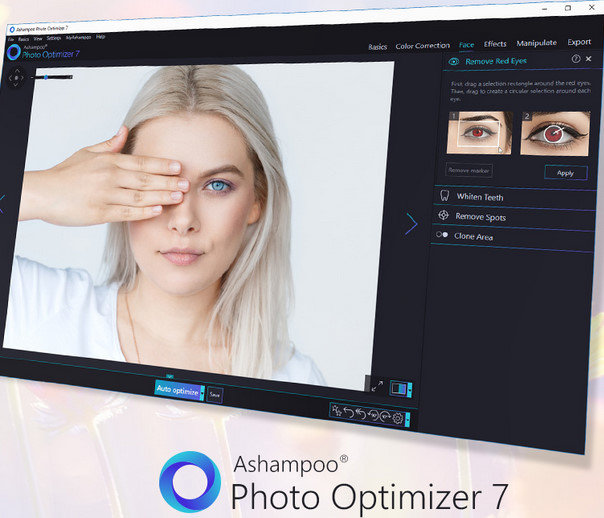Rotate image 90 degrees left
This screenshot has height=518, width=604.
coord(373,416)
